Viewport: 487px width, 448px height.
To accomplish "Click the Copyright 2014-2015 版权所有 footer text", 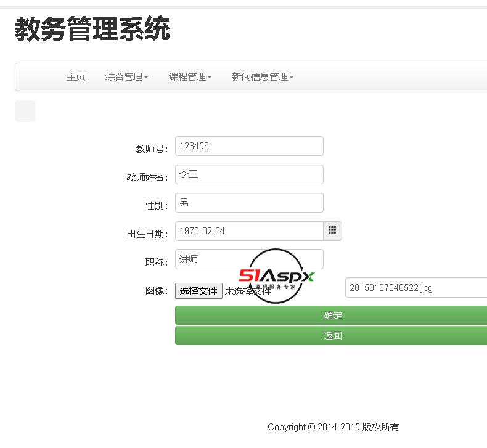I will 334,427.
